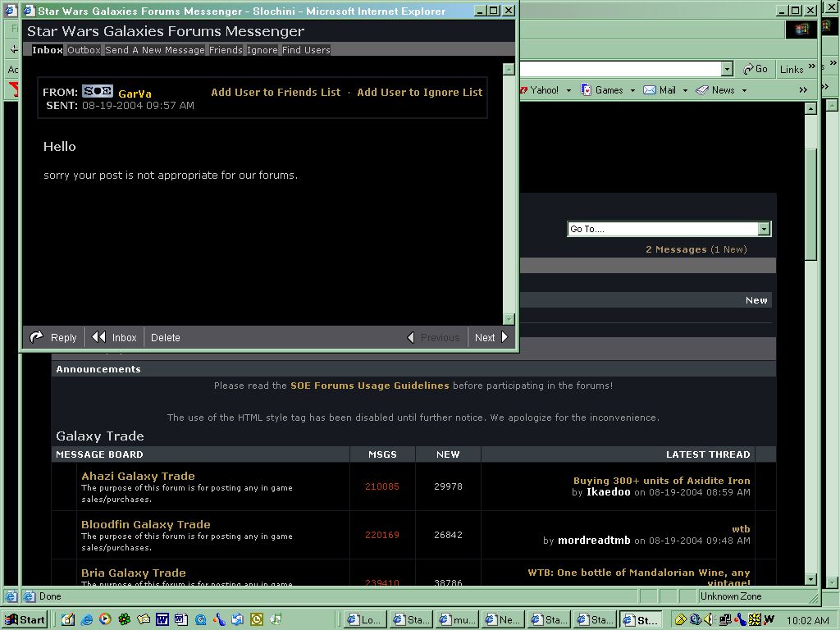The width and height of the screenshot is (840, 630).
Task: Click the Games cards icon in Yahoo toolbar
Action: (x=587, y=90)
